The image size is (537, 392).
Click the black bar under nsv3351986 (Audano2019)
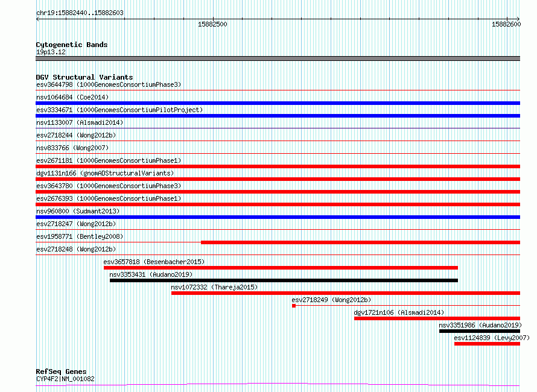[480, 331]
